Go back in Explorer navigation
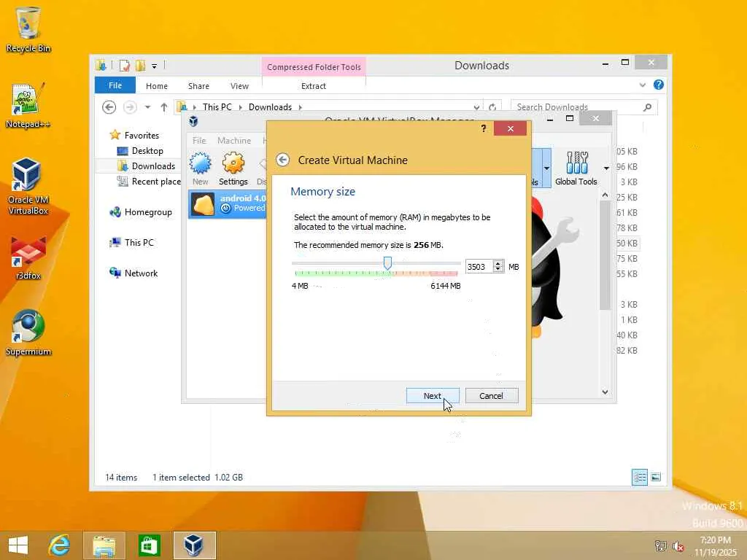The height and width of the screenshot is (560, 747). [x=109, y=107]
